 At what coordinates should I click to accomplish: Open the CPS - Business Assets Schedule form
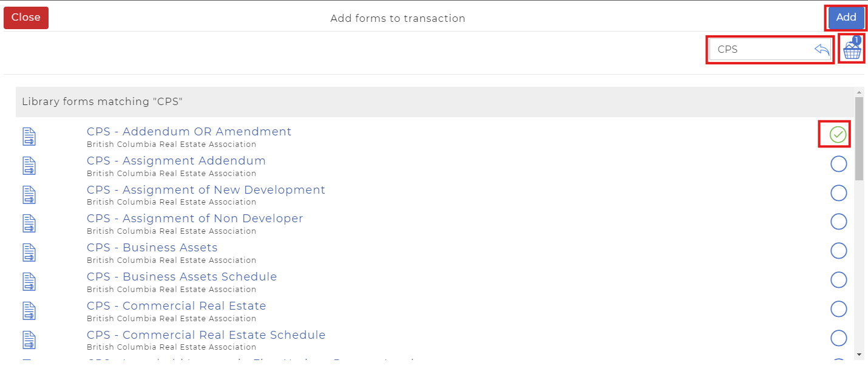coord(181,276)
